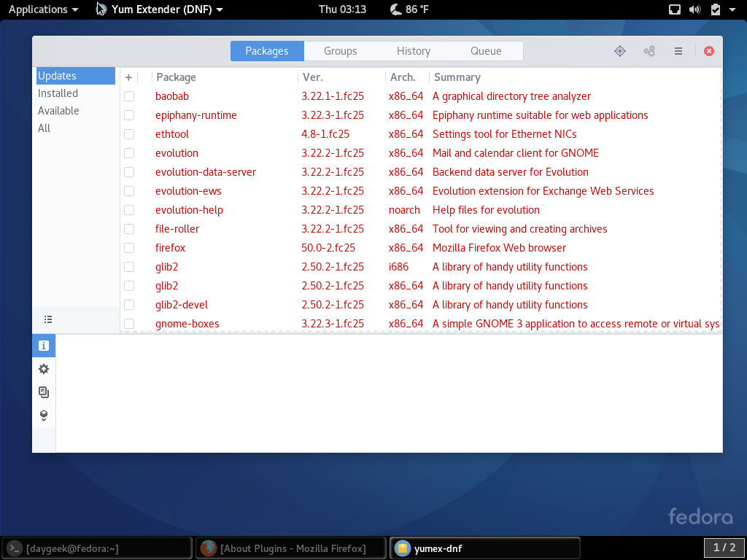Click the plus select-all column header
The width and height of the screenshot is (747, 560).
pyautogui.click(x=128, y=77)
